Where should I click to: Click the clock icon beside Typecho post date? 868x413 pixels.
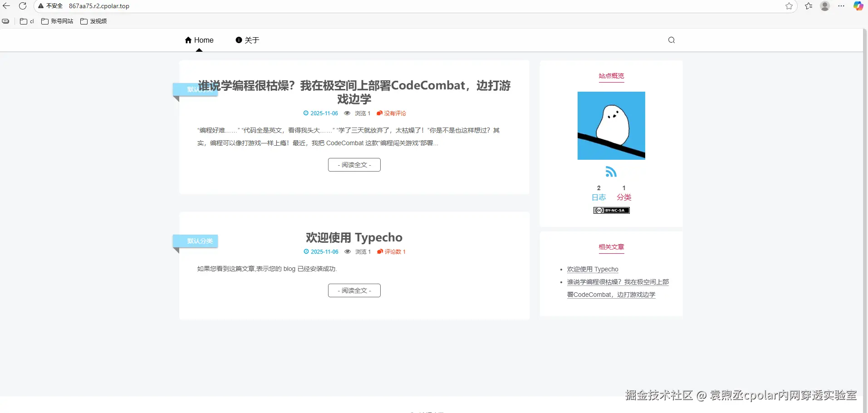pyautogui.click(x=306, y=251)
